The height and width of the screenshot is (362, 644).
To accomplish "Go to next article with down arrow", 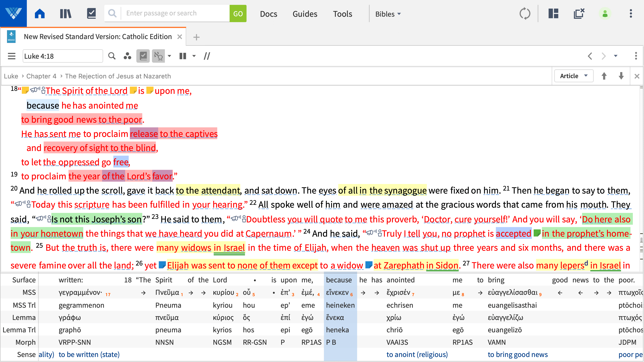I will 621,76.
